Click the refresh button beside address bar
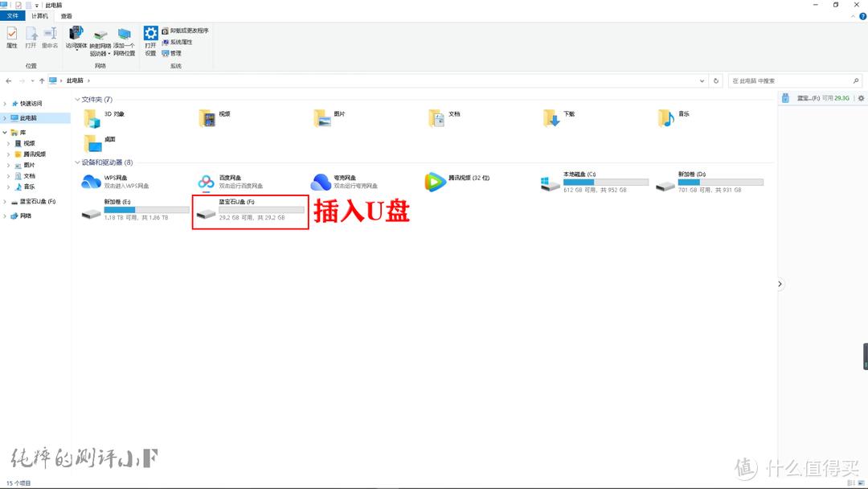Viewport: 868px width, 489px height. (x=716, y=81)
